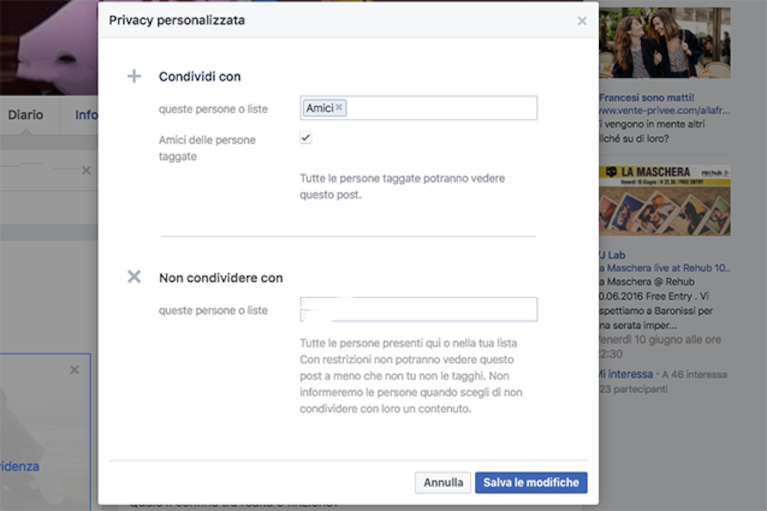Open the Diario tab behind the dialog
This screenshot has width=767, height=511.
pos(25,115)
